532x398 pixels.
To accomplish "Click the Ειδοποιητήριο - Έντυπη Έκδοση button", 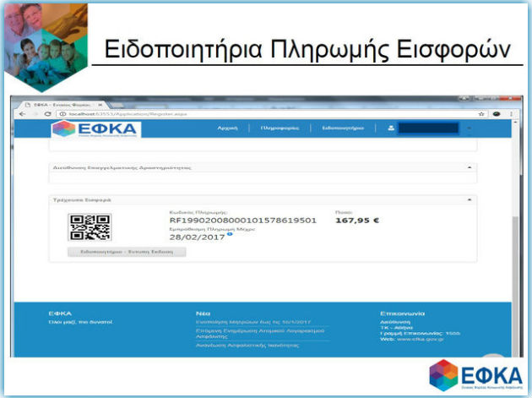I will coord(127,252).
